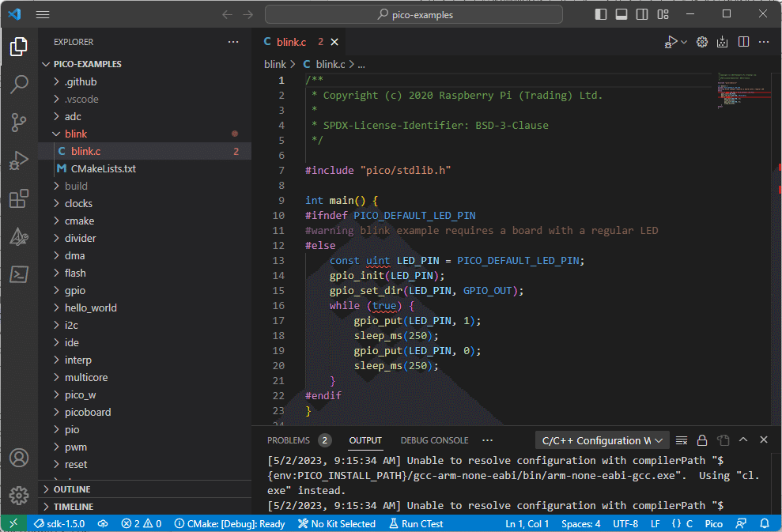Open the C/C++ Configuration dropdown

click(x=602, y=440)
